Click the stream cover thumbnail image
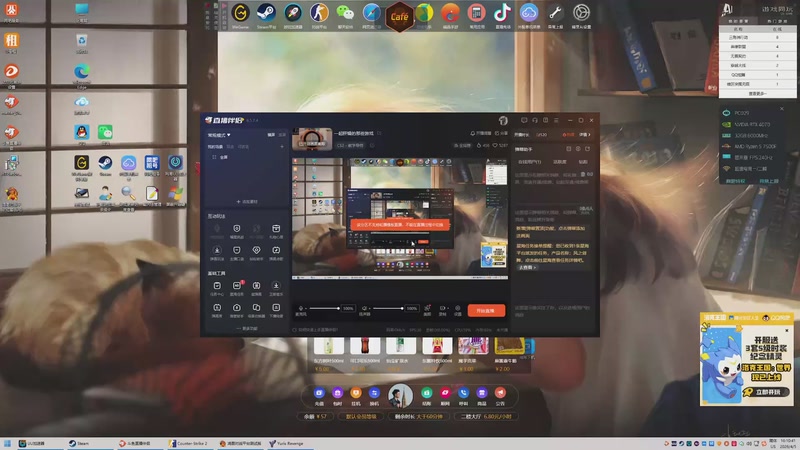Image resolution: width=800 pixels, height=450 pixels. 312,139
